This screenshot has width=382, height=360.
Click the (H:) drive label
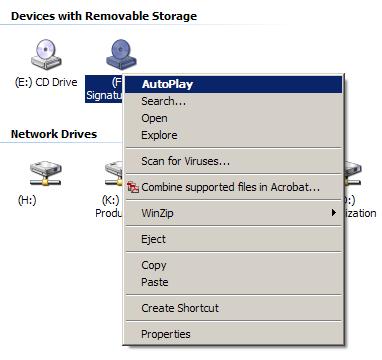tap(27, 200)
